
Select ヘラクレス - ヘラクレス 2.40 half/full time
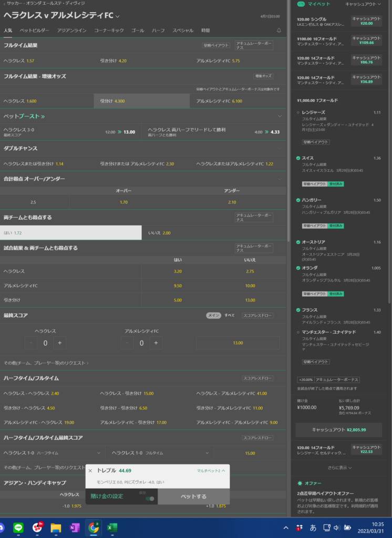click(x=31, y=394)
